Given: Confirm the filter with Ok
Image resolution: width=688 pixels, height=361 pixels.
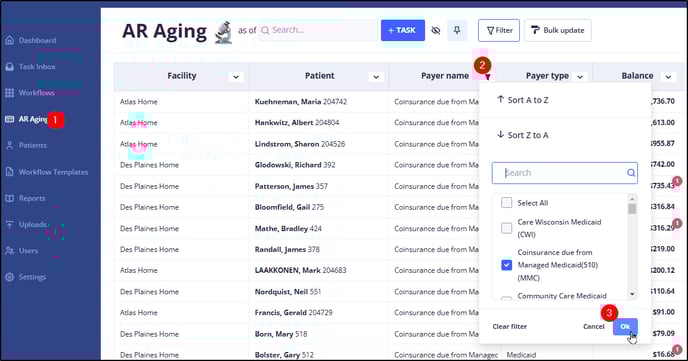Looking at the screenshot, I should [x=625, y=326].
